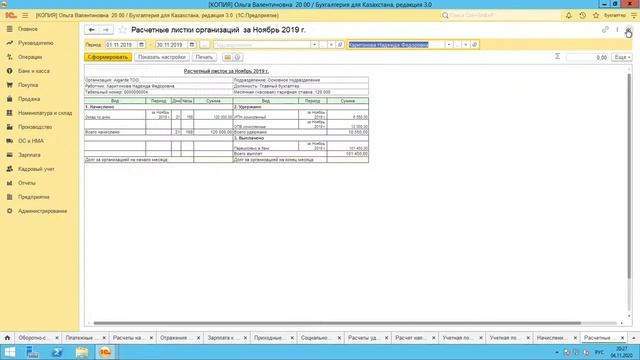Click the Администрирование gear icon
The height and width of the screenshot is (360, 640).
pos(9,211)
